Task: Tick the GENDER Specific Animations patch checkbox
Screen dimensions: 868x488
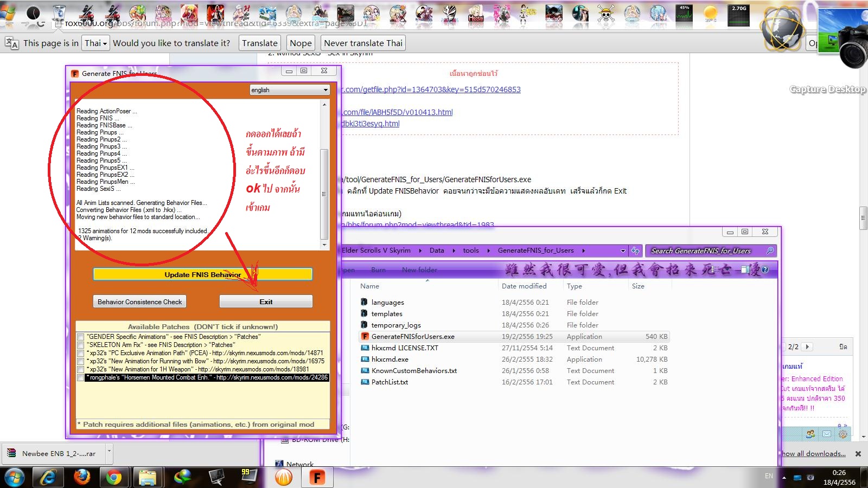Action: coord(81,337)
